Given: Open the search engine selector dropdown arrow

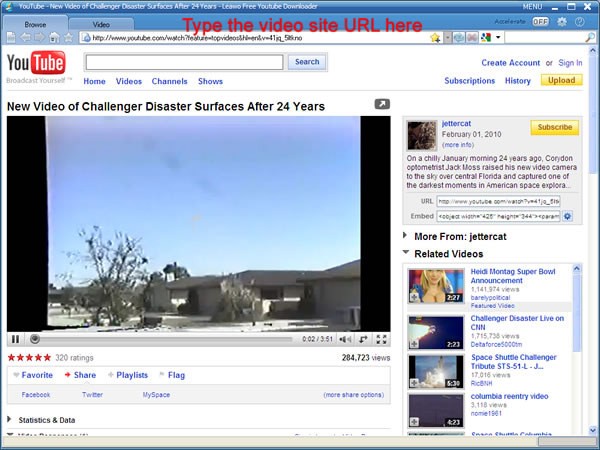Looking at the screenshot, I should coord(498,38).
